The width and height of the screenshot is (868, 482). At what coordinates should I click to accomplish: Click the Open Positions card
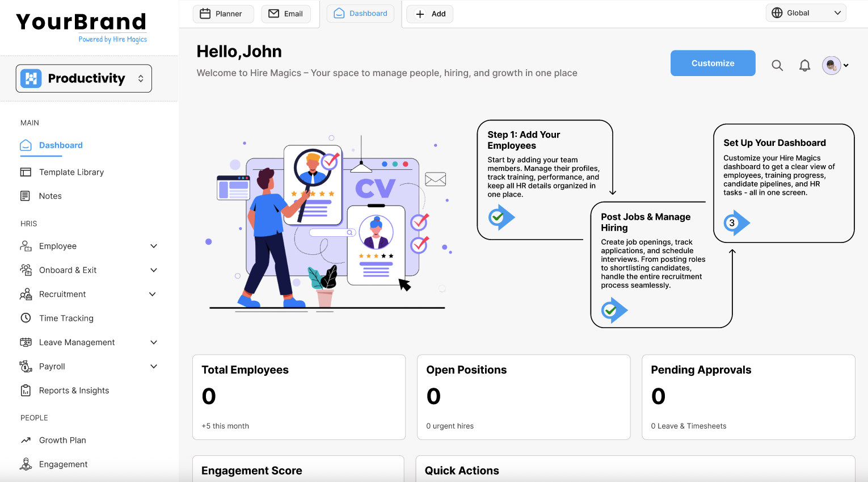[x=524, y=397]
